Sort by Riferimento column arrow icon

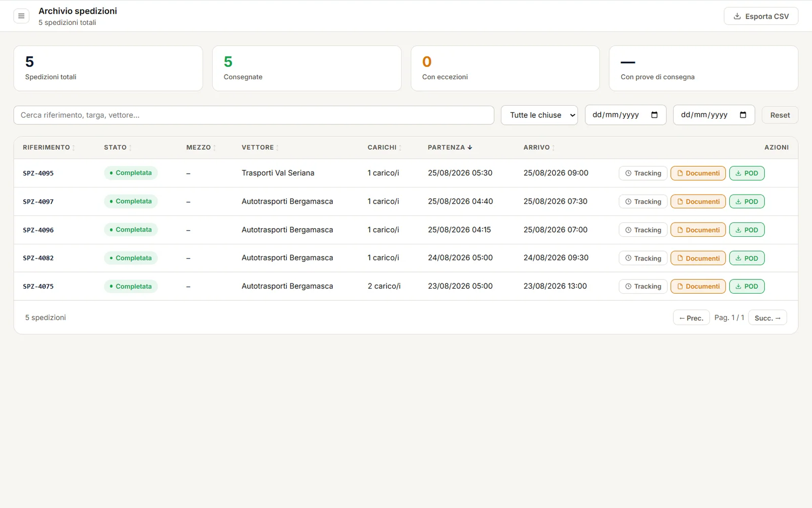tap(74, 148)
